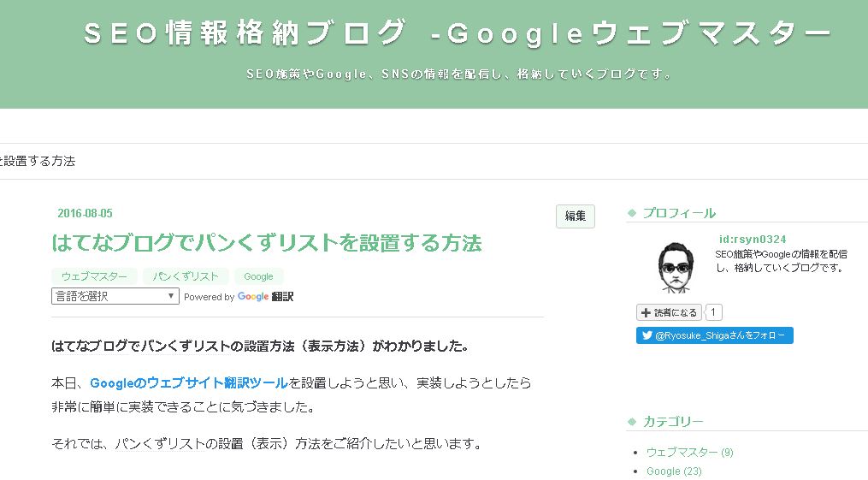Select the ウェブマスター tag under the title
Image resolution: width=868 pixels, height=480 pixels.
coord(94,276)
